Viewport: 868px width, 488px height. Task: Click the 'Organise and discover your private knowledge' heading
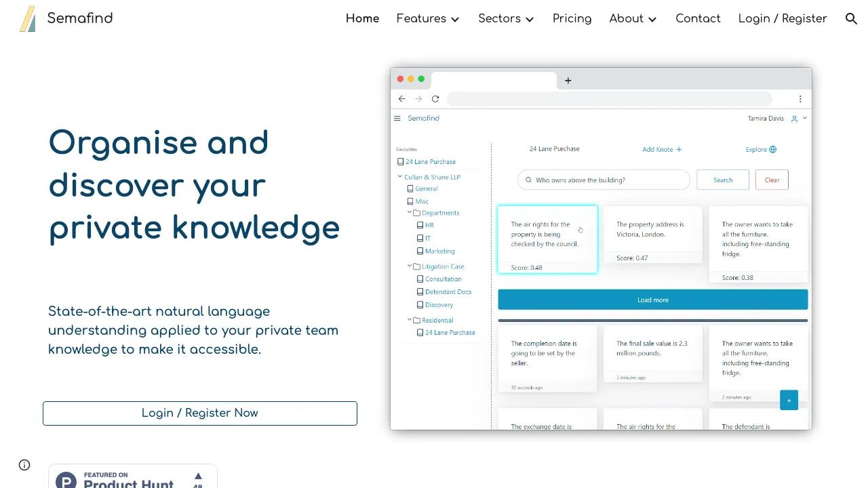pos(194,185)
